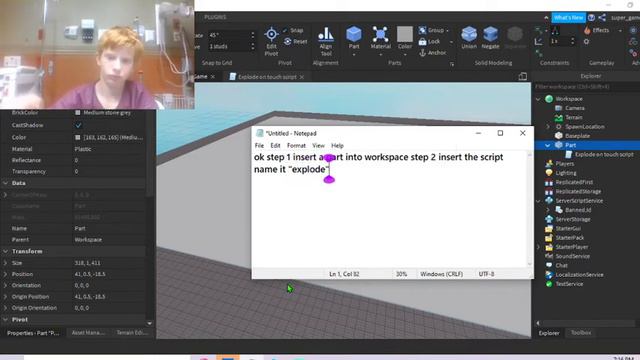The width and height of the screenshot is (640, 360).
Task: Collapse the Part node in Explorer
Action: point(548,145)
